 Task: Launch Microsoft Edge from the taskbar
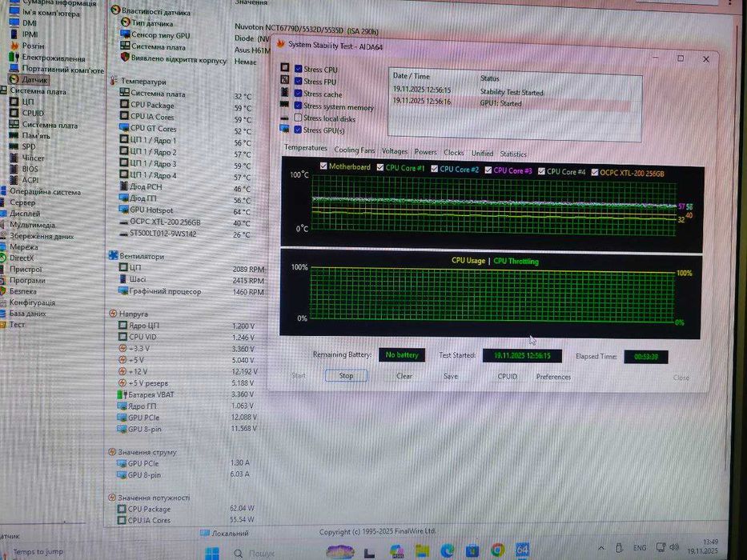click(x=447, y=550)
